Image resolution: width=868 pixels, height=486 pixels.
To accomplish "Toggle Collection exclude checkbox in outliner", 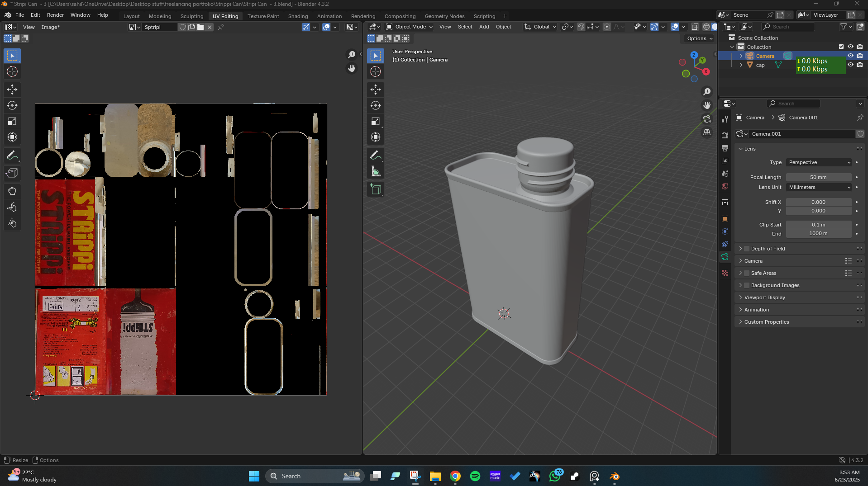I will point(841,47).
